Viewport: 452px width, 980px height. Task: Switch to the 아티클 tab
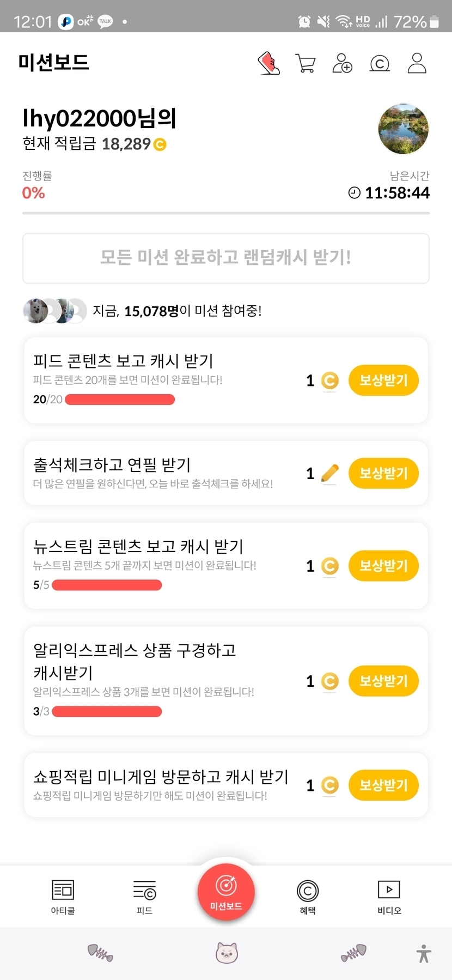[63, 897]
